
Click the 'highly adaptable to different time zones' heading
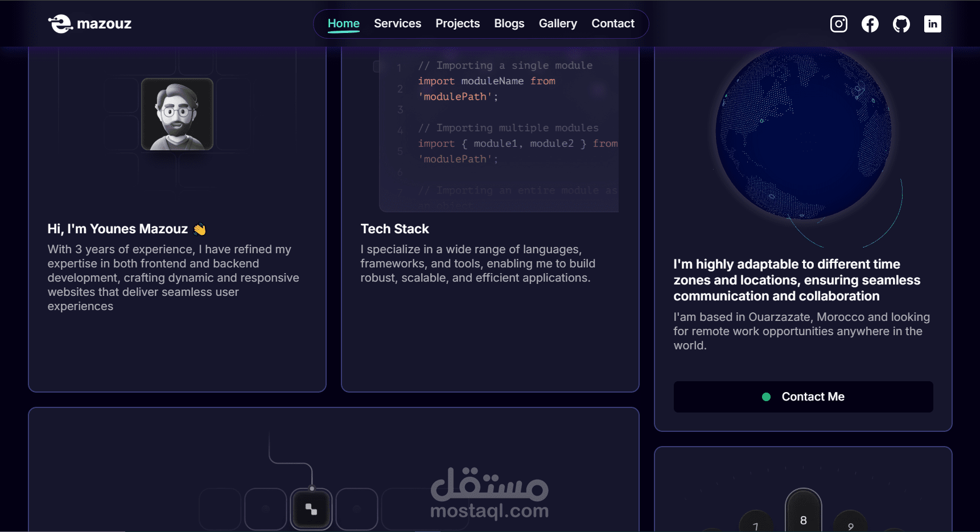[797, 280]
